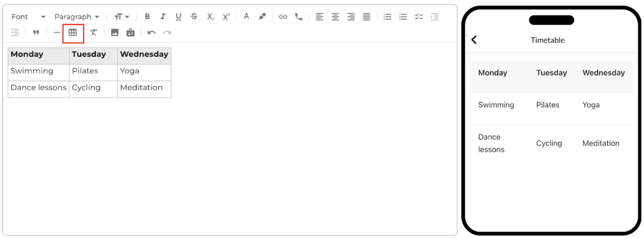Toggle underline formatting
This screenshot has width=644, height=238.
(x=178, y=17)
